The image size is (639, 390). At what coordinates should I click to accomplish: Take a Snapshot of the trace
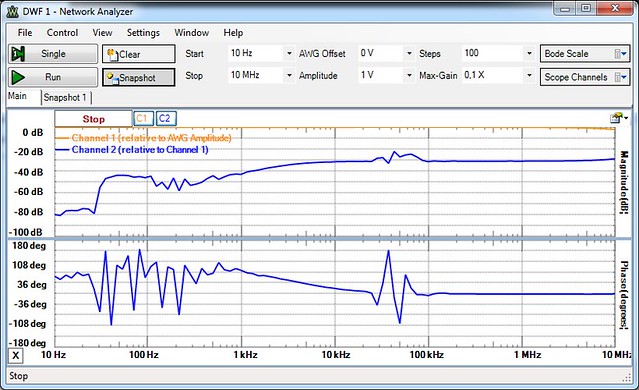coord(139,77)
